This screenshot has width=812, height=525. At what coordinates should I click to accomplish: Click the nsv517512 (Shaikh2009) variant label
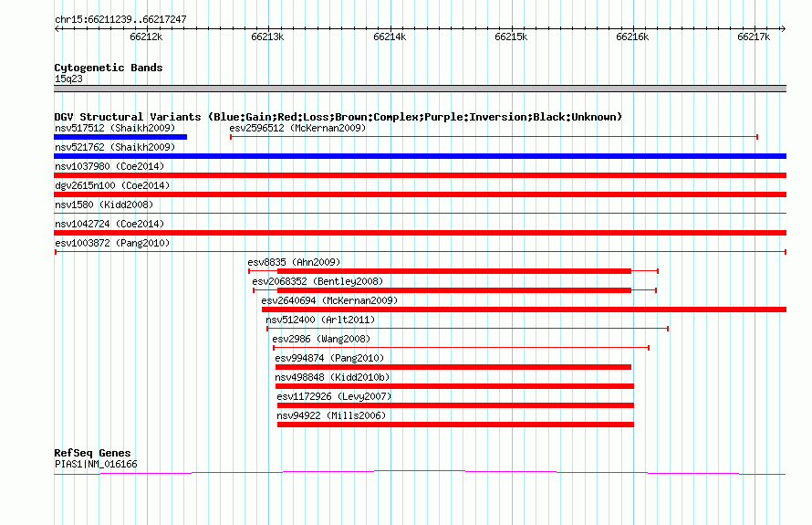(115, 128)
